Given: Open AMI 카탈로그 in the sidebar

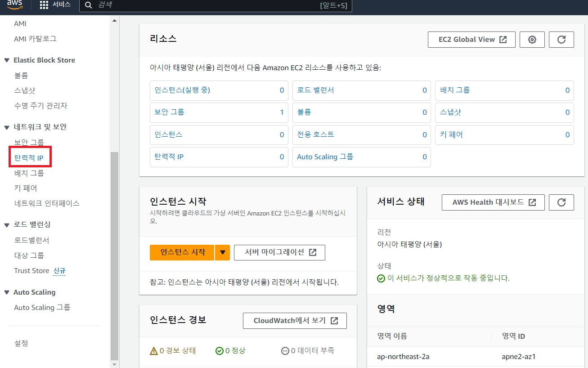Looking at the screenshot, I should coord(35,39).
